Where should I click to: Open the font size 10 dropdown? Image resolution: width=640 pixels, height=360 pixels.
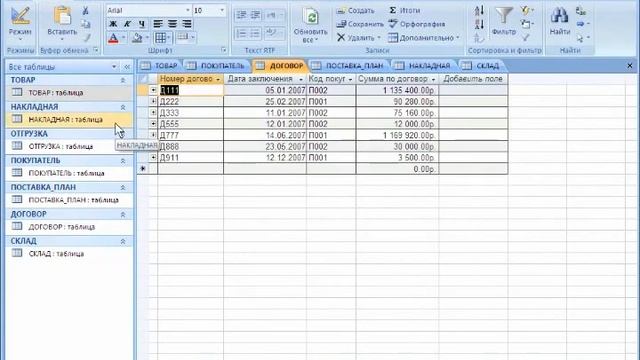point(222,10)
